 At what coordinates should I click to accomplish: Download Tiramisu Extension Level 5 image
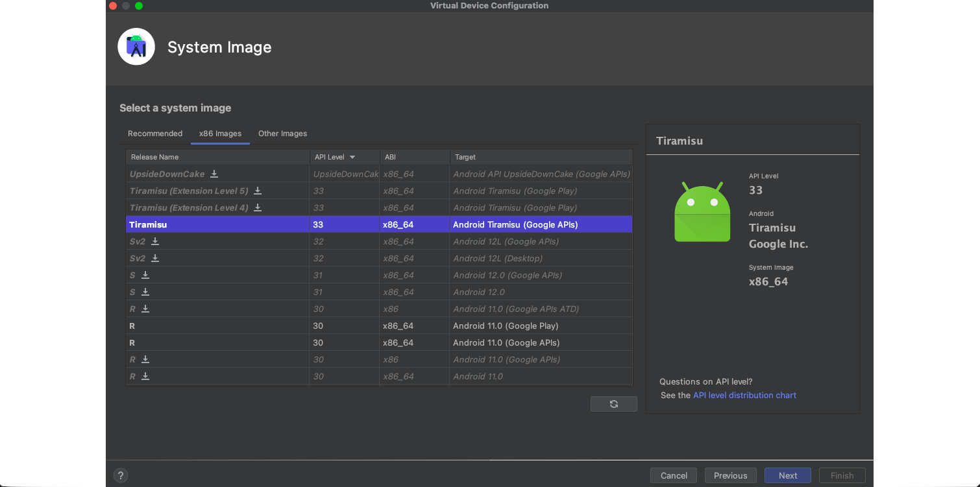pos(258,191)
